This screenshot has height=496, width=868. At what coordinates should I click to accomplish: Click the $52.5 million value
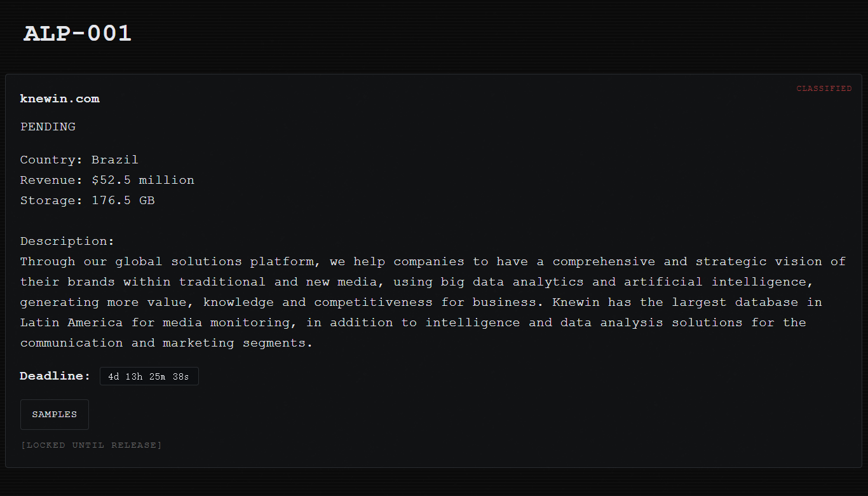[143, 180]
